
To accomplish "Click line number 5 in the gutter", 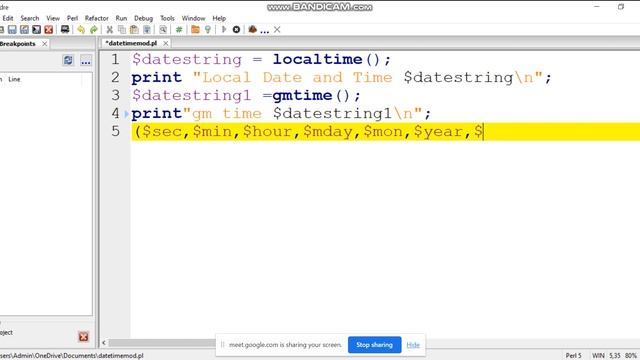I will (x=115, y=131).
